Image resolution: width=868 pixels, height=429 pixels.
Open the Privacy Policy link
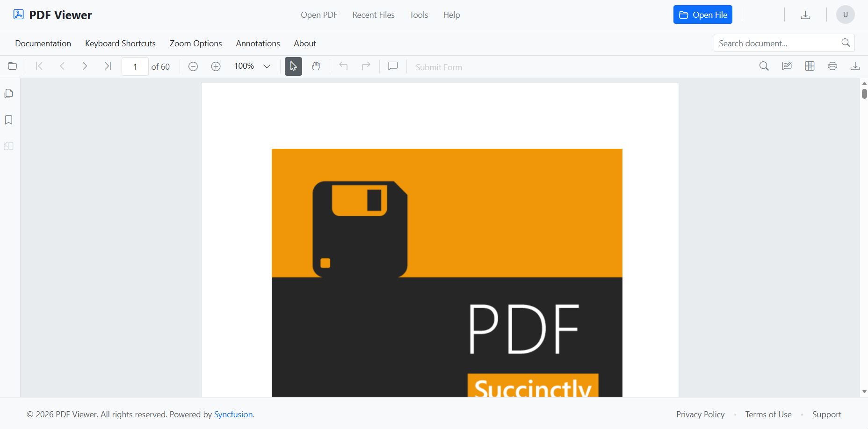tap(701, 414)
